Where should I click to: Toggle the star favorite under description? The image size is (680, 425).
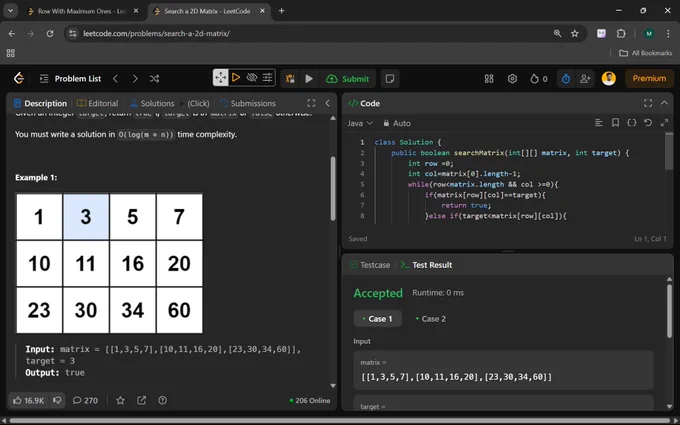click(x=120, y=400)
